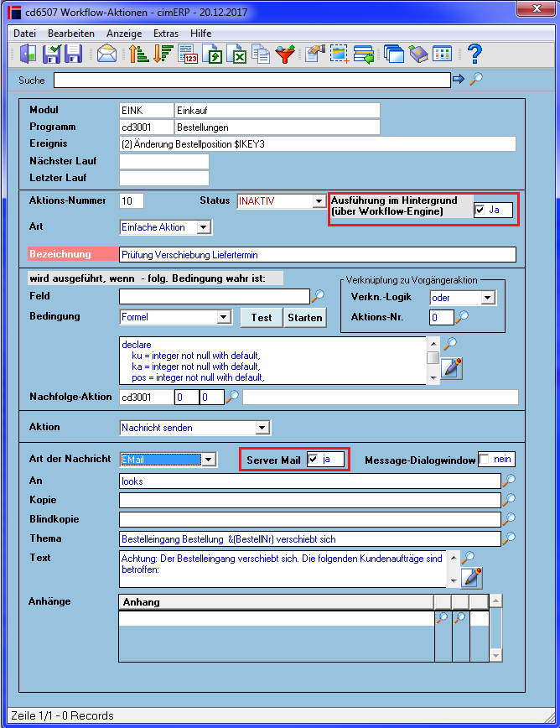Open the Bearbeiten menu
Screen dimensions: 560x728
coord(71,34)
